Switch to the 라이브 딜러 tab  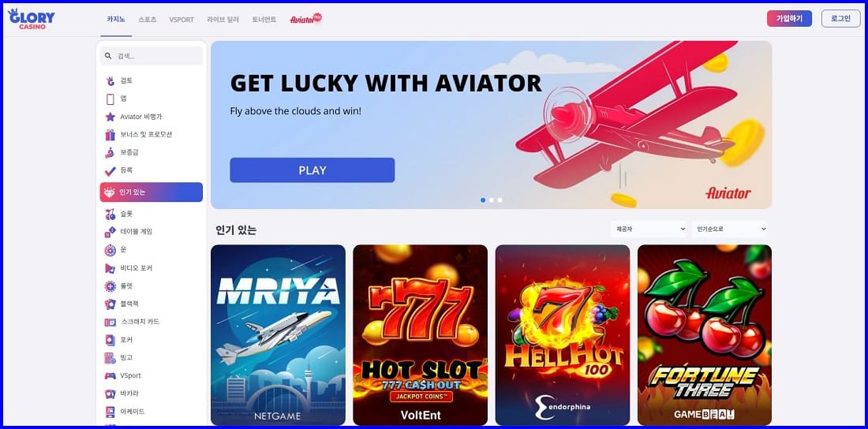(223, 20)
